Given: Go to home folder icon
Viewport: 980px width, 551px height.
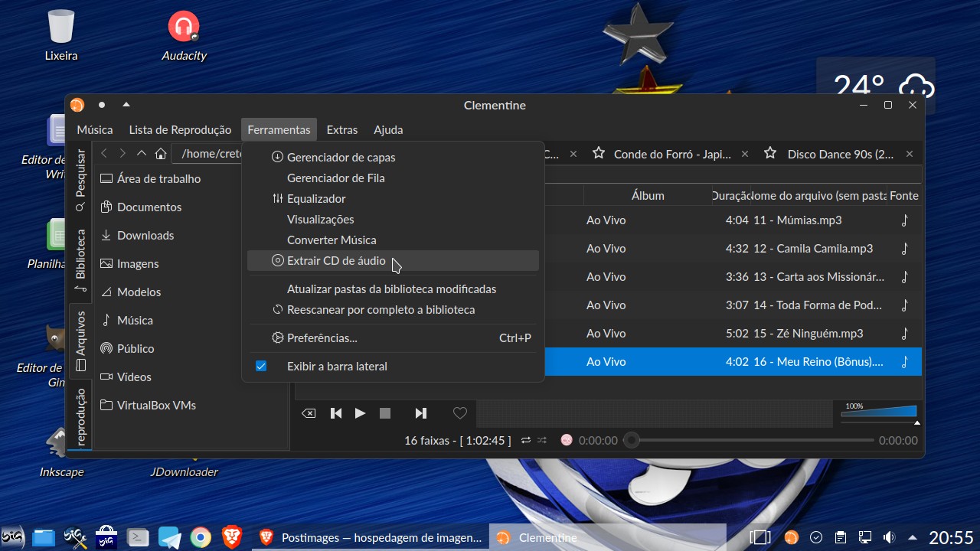Looking at the screenshot, I should point(160,154).
